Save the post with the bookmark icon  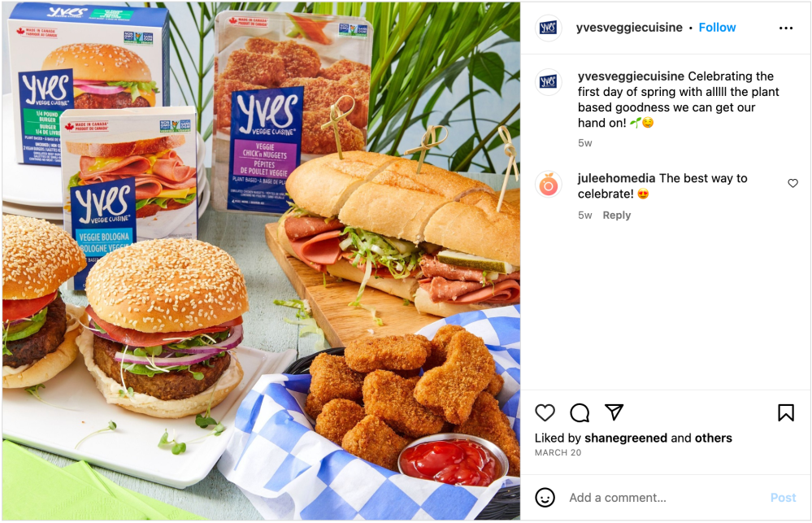click(786, 412)
